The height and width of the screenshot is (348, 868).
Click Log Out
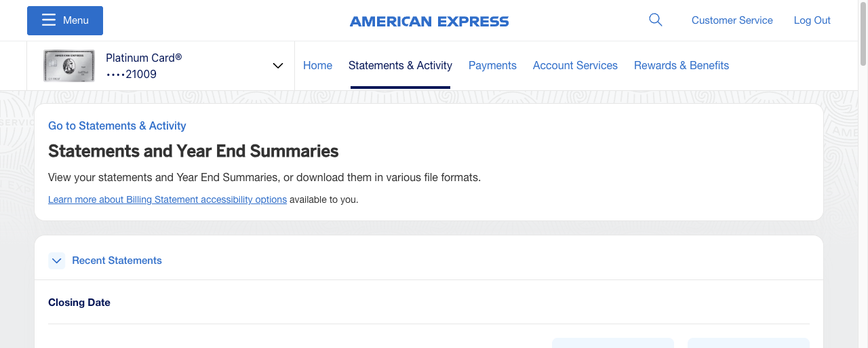812,20
